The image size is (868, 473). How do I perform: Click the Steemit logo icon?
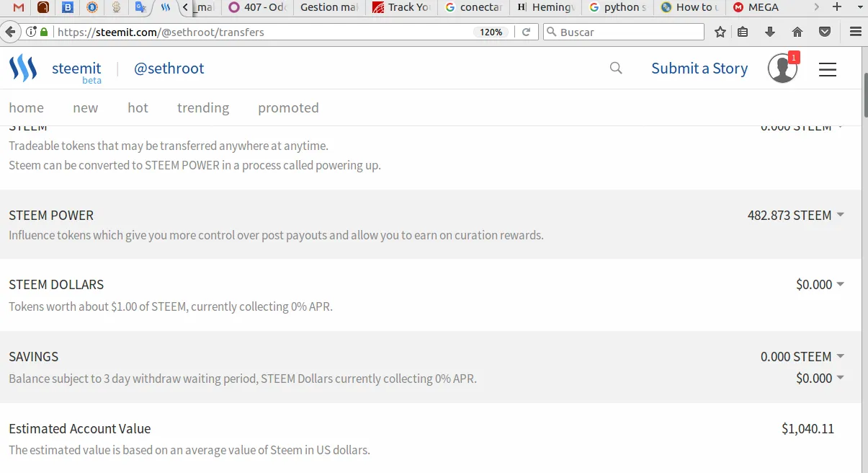point(23,68)
